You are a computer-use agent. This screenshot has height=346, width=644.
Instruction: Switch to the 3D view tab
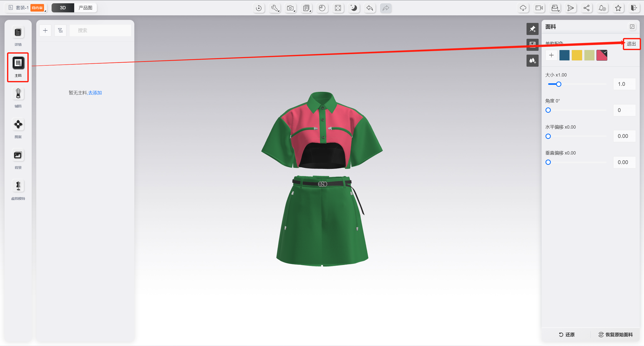[63, 8]
